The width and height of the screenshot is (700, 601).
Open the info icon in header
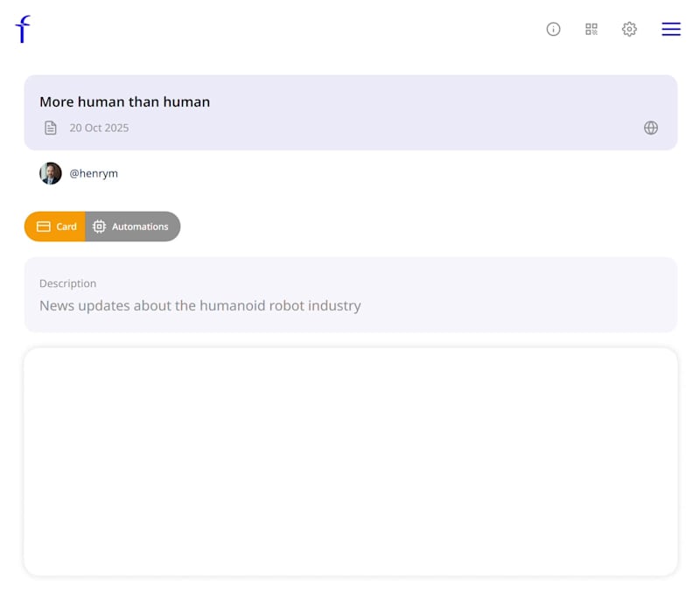(553, 29)
